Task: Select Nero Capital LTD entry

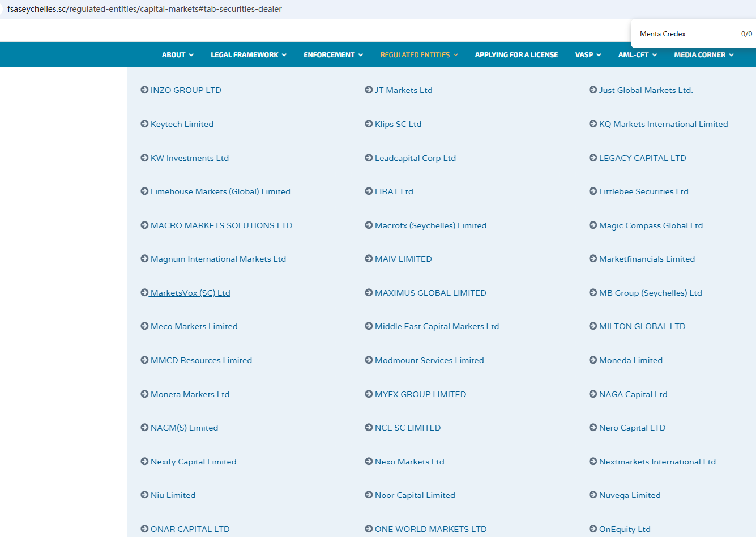Action: click(632, 428)
